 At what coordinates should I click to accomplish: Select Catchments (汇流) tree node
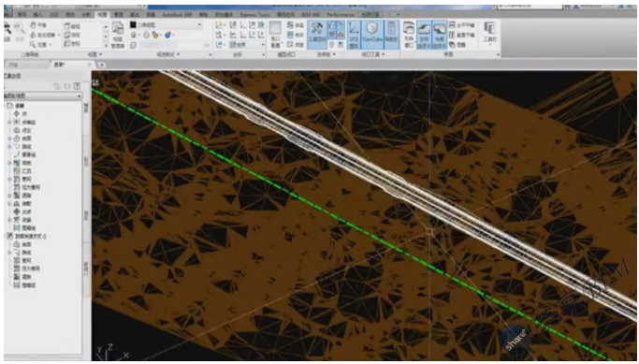pyautogui.click(x=22, y=171)
